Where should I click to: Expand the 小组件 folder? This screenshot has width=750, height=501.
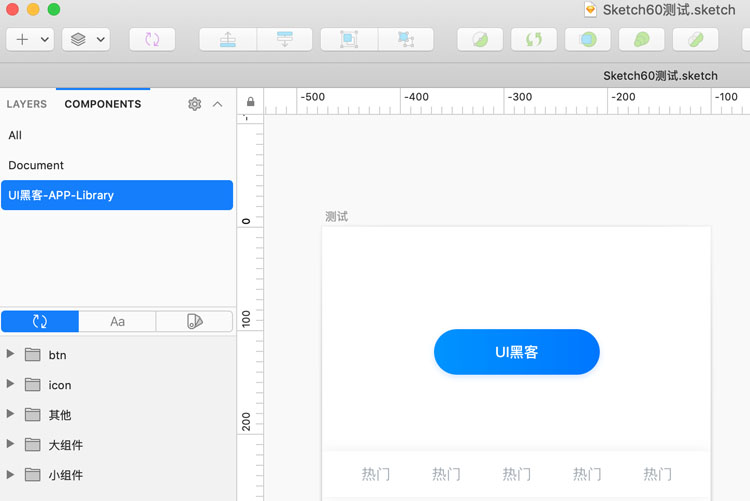tap(10, 474)
